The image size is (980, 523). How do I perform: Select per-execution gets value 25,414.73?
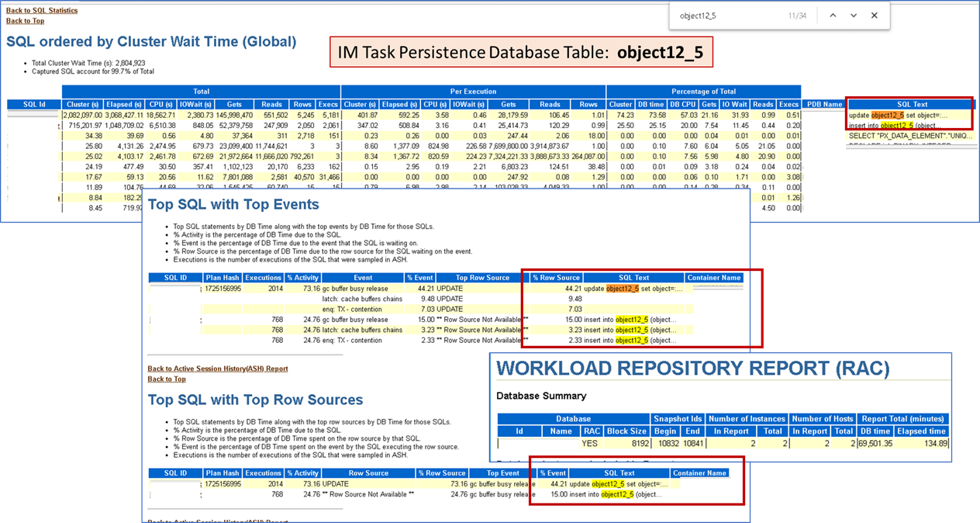point(512,125)
